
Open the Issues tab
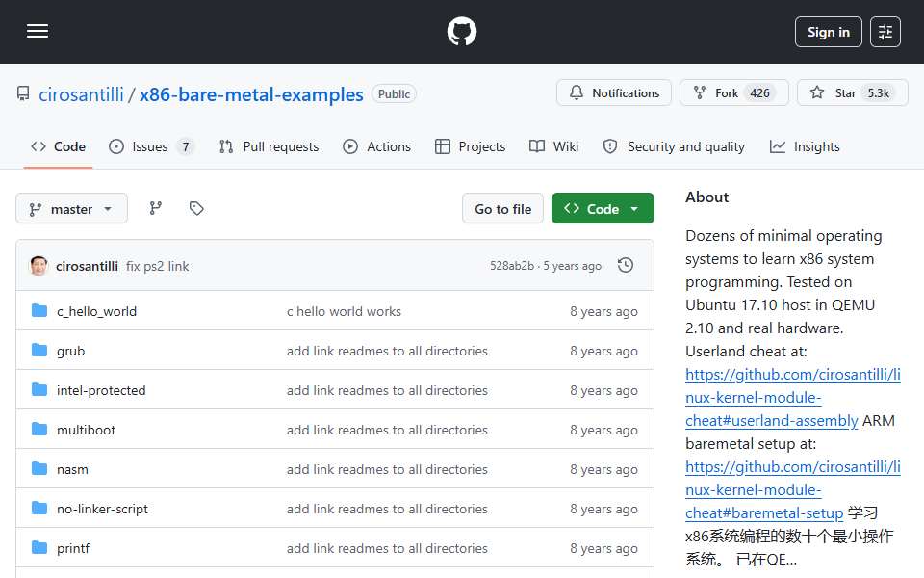click(151, 146)
